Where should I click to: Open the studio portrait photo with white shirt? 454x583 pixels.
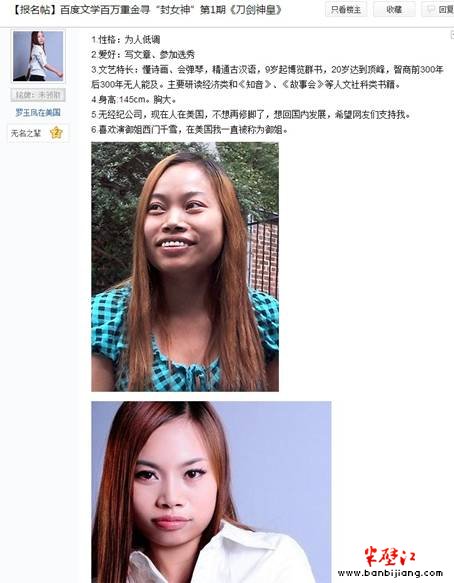coord(211,492)
